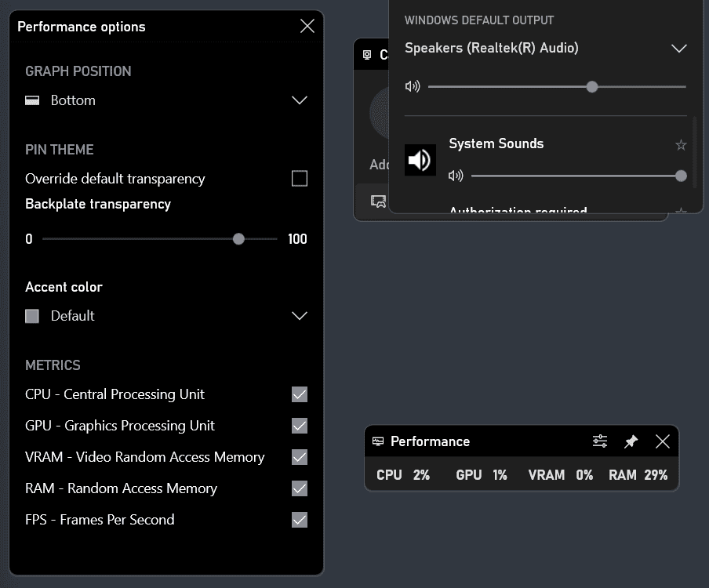Expand the Speakers (Realtek(R) Audio) output dropdown

pyautogui.click(x=679, y=48)
